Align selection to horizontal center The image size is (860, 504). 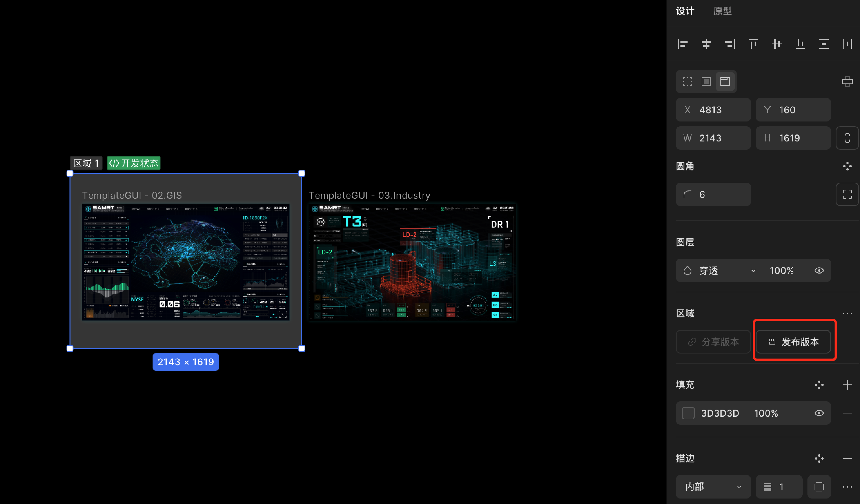tap(706, 44)
